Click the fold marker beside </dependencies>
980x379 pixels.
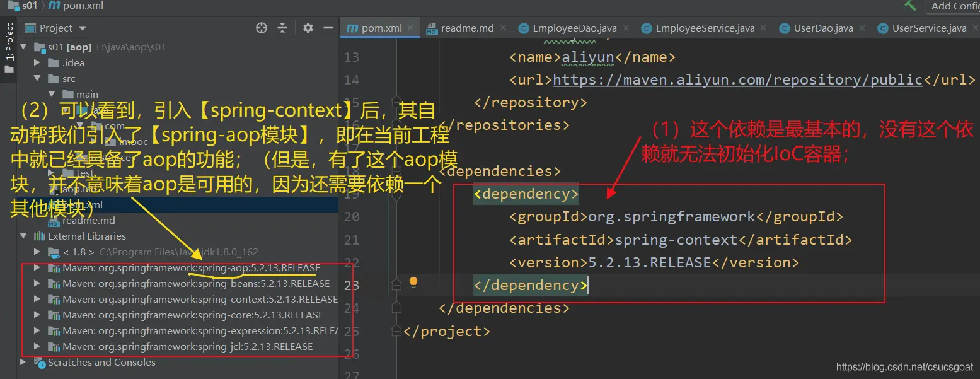click(x=396, y=308)
